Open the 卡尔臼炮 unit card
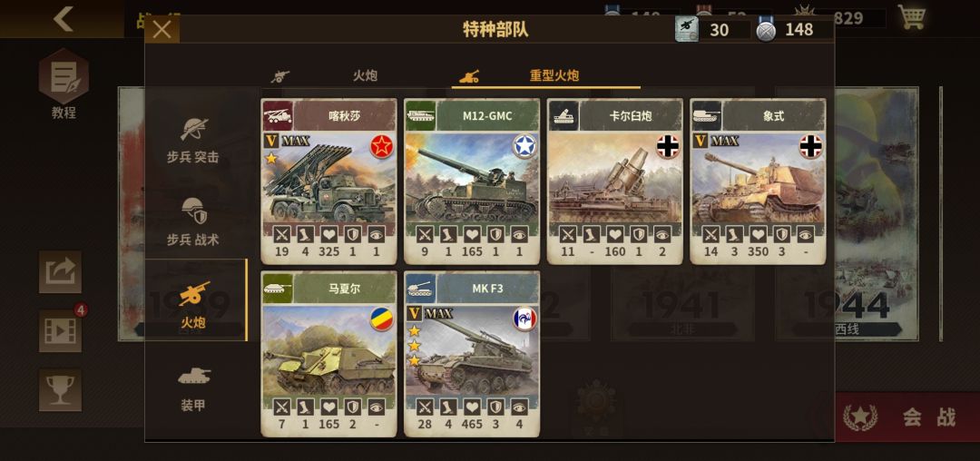980x461 pixels. pyautogui.click(x=615, y=181)
